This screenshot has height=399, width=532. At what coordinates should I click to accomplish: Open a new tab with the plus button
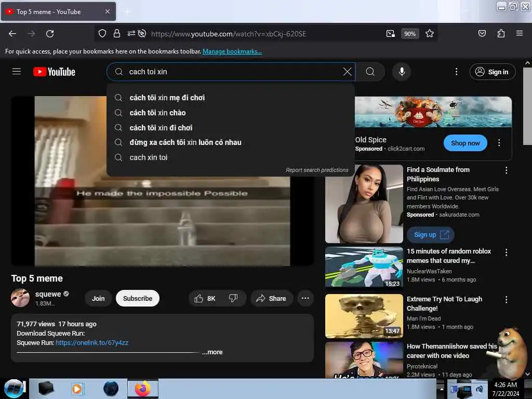(127, 12)
